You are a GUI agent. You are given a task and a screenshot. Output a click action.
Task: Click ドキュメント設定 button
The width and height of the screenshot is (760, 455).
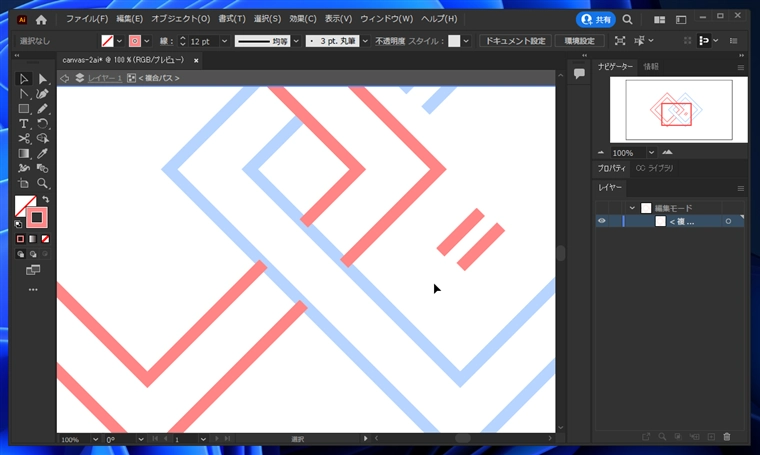point(515,41)
